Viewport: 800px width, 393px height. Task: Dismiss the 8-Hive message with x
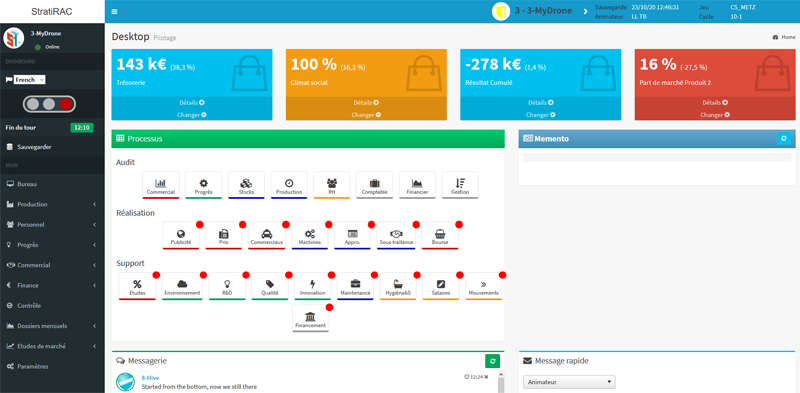(x=486, y=377)
